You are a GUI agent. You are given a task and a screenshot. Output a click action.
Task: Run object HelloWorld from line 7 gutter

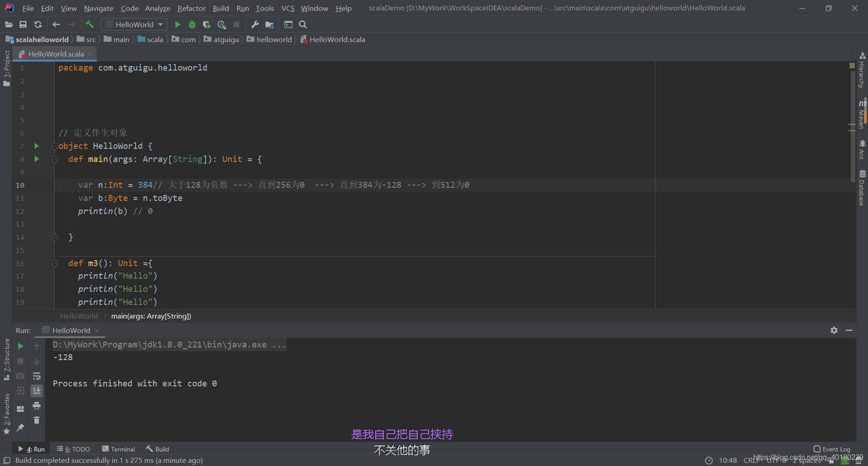tap(37, 146)
